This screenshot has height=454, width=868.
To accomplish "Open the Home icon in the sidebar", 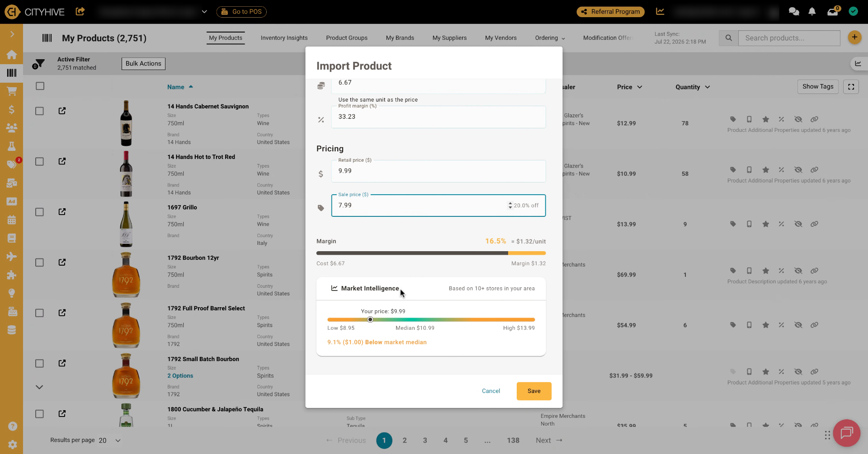I will pyautogui.click(x=12, y=55).
